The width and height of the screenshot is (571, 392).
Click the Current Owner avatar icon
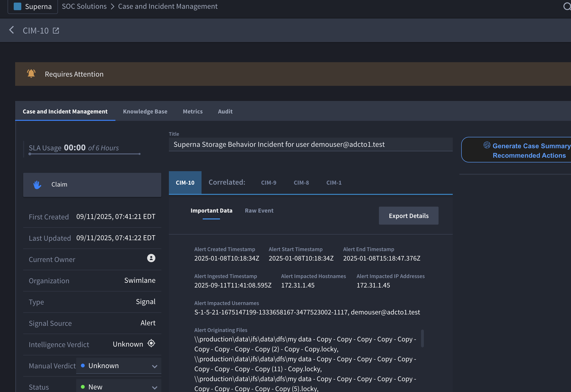click(x=151, y=258)
